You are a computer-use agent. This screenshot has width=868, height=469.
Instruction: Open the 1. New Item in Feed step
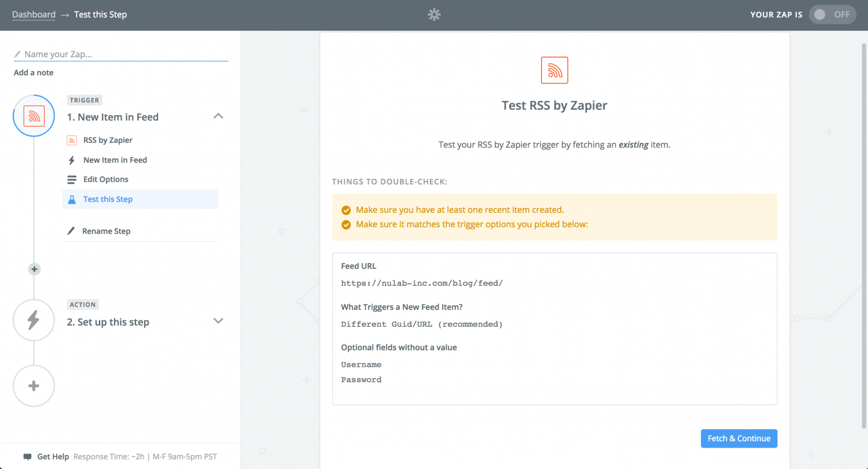click(112, 117)
